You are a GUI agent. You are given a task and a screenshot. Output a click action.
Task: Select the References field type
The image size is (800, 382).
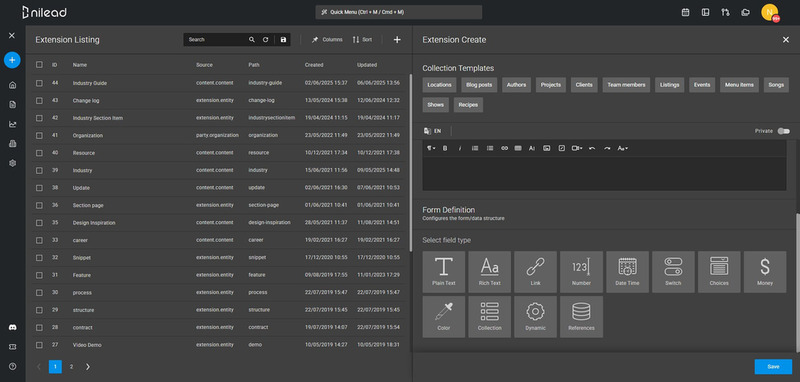582,317
